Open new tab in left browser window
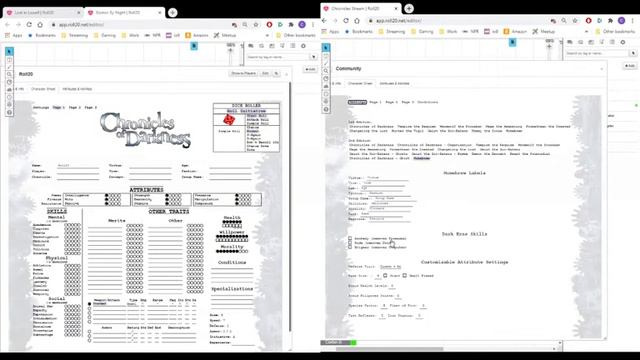640x360 pixels. pyautogui.click(x=173, y=13)
